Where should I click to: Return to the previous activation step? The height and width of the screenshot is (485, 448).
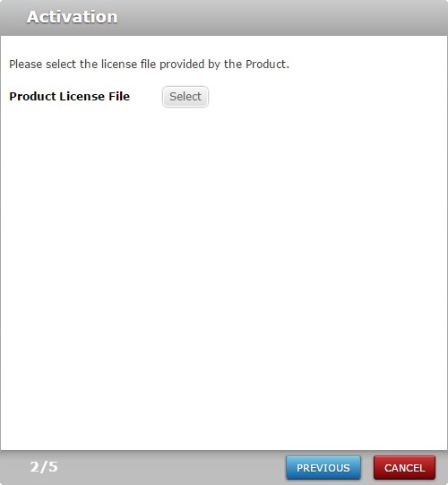[x=323, y=468]
